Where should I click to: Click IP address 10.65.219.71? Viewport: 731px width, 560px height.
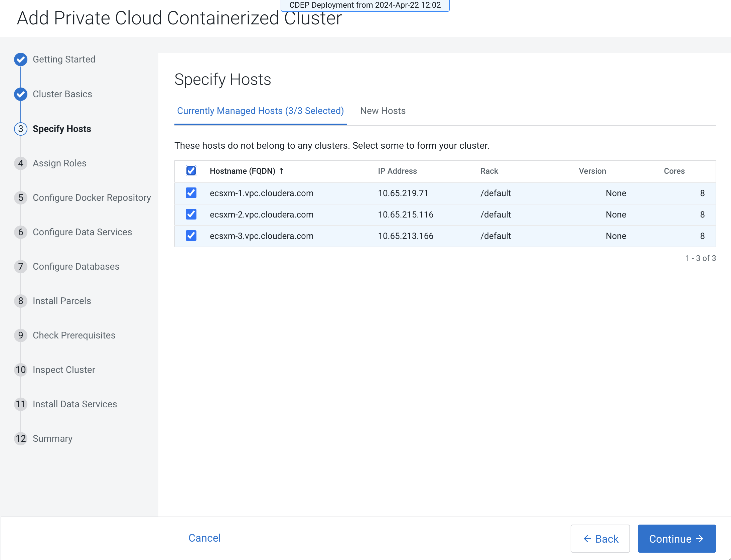[403, 193]
